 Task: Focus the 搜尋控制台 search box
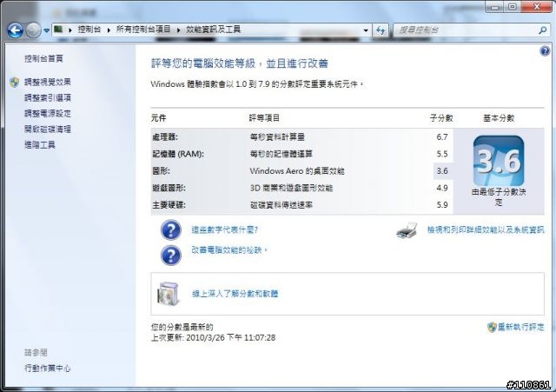465,30
